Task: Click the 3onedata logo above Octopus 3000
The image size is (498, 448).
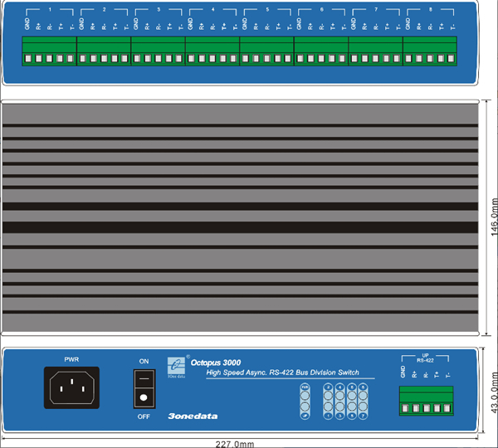Action: (x=176, y=365)
